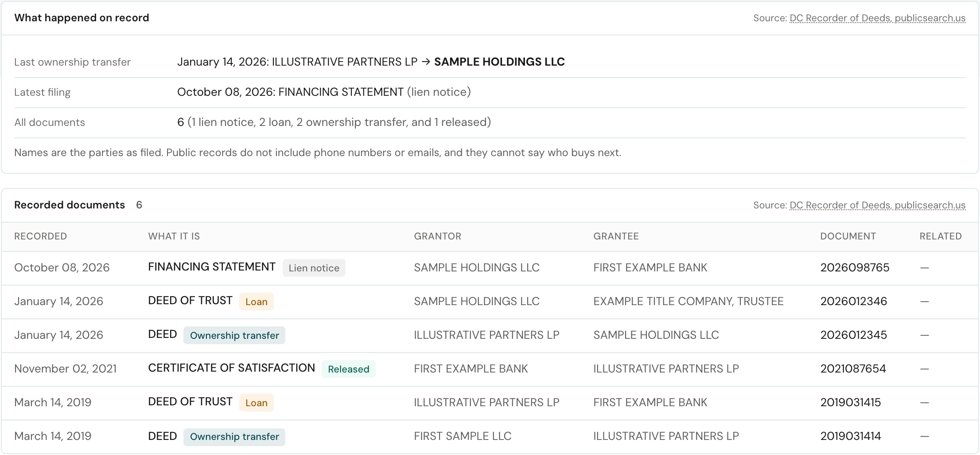Click the October 08, 2026 date in the table
Image resolution: width=980 pixels, height=455 pixels.
(x=62, y=268)
